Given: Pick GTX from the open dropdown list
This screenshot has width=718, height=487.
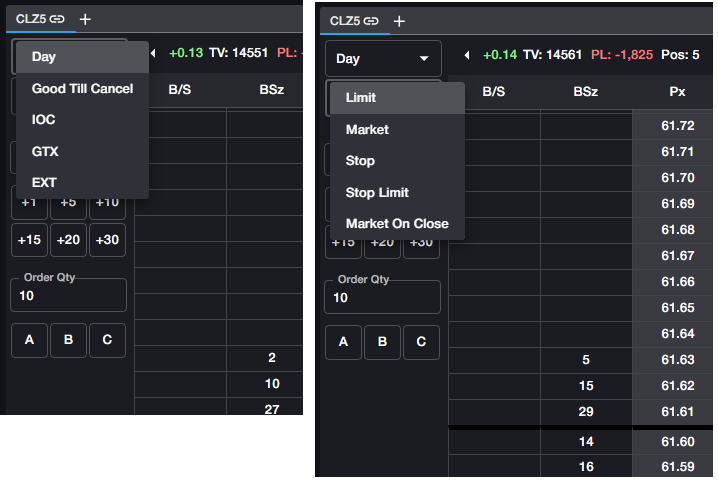Looking at the screenshot, I should pos(45,151).
